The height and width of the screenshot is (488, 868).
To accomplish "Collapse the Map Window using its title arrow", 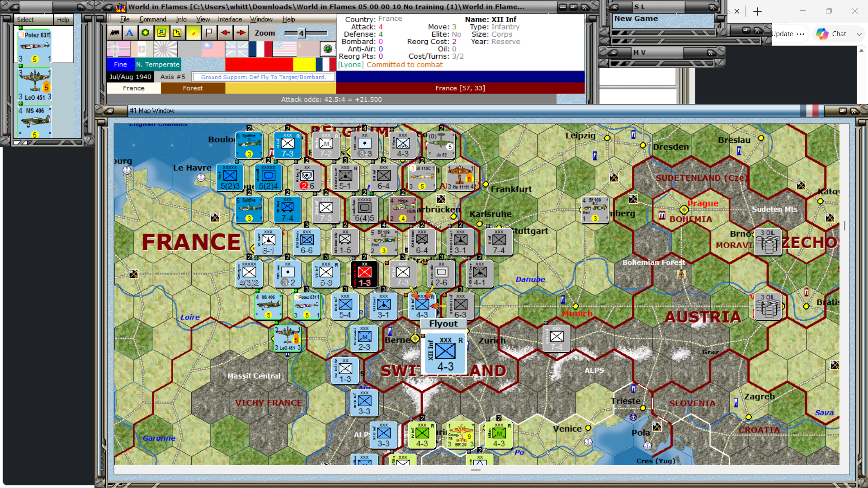I will coord(109,111).
